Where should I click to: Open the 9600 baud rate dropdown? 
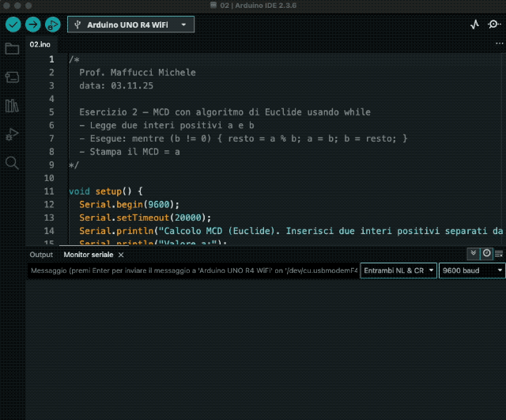pyautogui.click(x=472, y=271)
